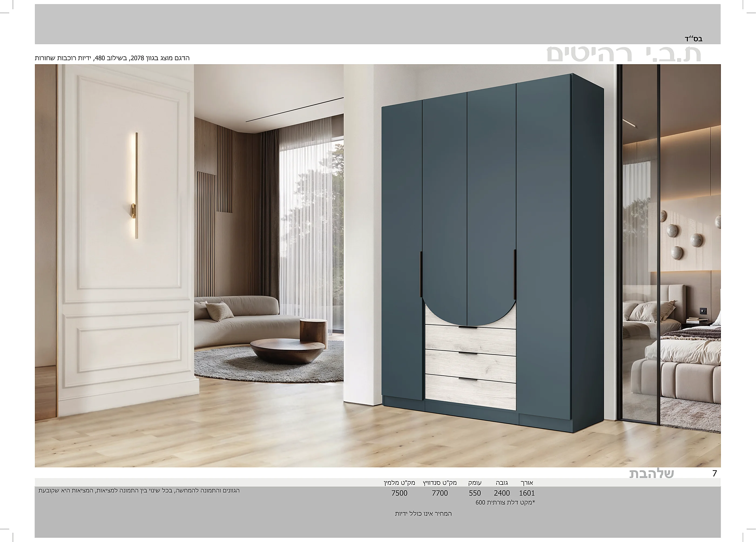756x542 pixels.
Task: Click the 'אורך' column header
Action: (x=527, y=483)
